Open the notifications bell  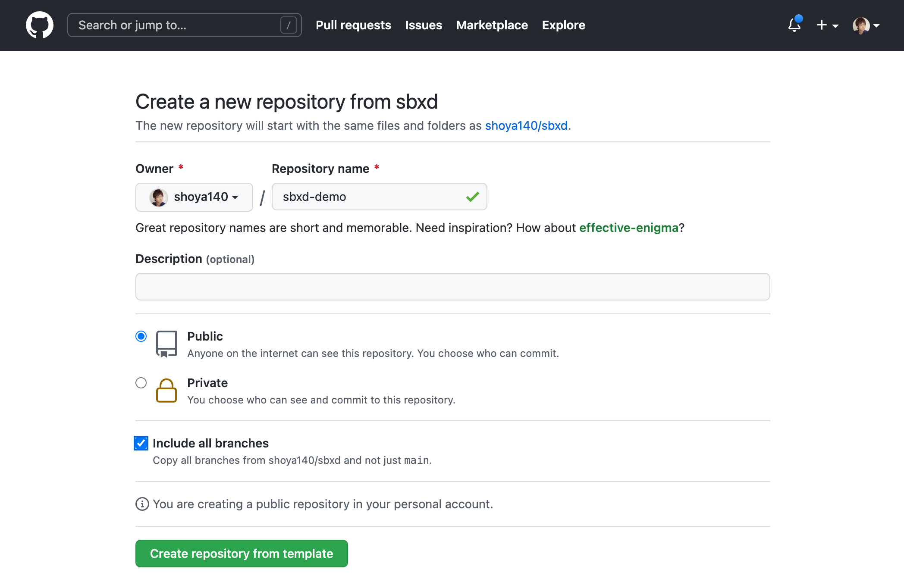(x=794, y=25)
